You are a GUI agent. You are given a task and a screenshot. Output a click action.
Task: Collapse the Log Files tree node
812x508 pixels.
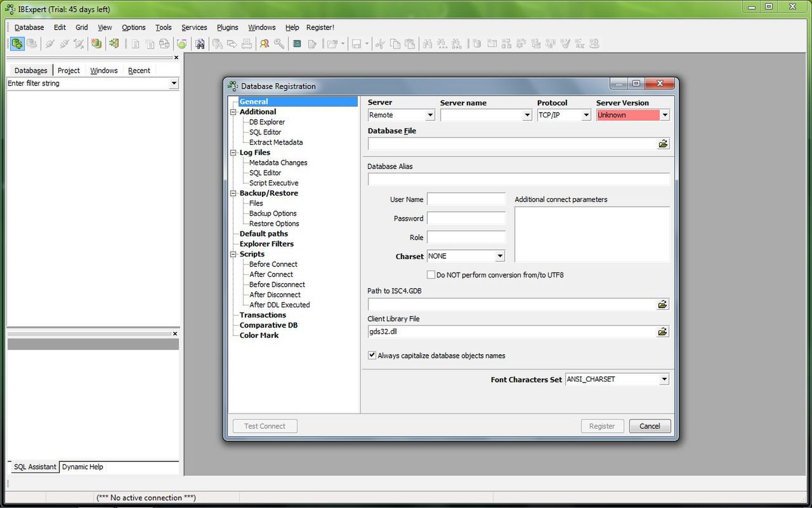click(x=233, y=152)
